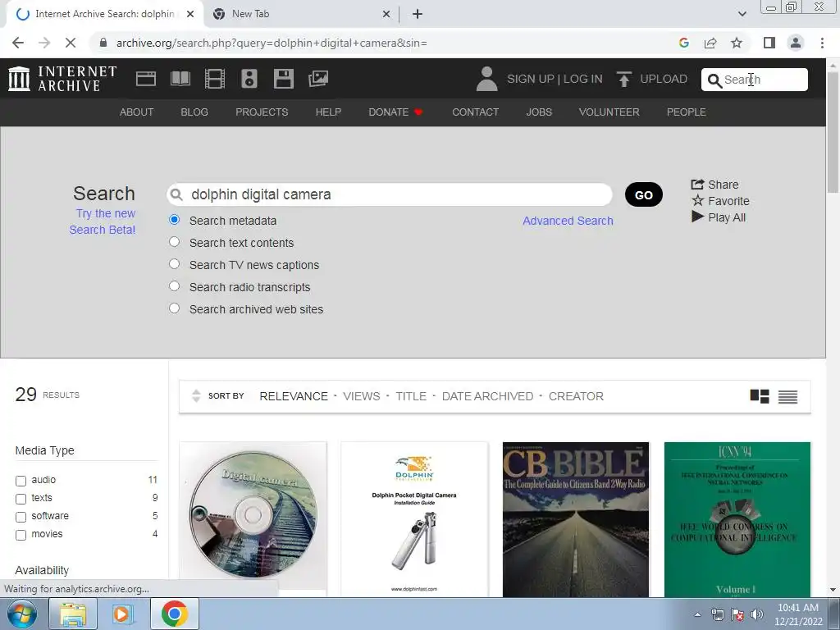Image resolution: width=840 pixels, height=630 pixels.
Task: Check the audio media type filter
Action: pos(21,481)
